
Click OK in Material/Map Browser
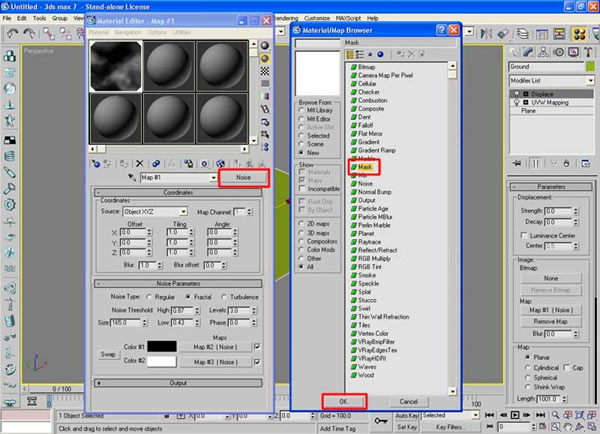[344, 401]
